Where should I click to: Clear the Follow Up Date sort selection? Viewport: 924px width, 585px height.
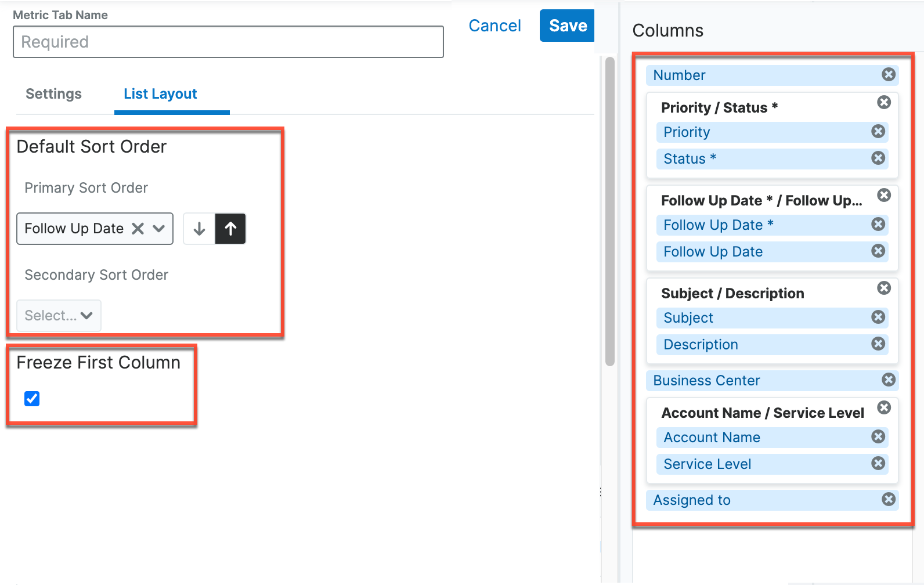click(138, 229)
